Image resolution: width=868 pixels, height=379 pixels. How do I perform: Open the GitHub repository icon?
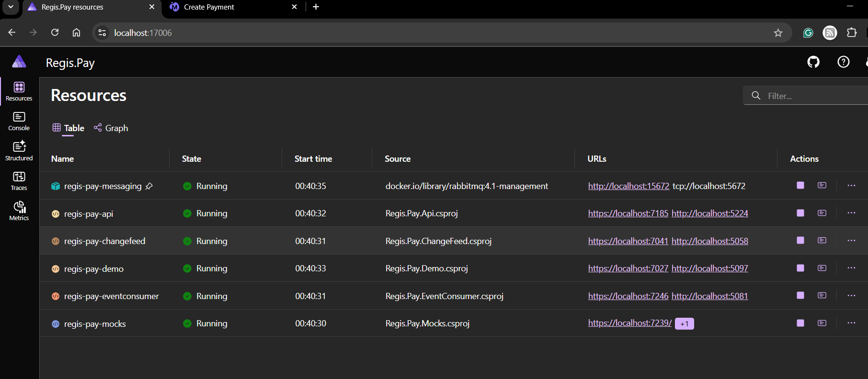(x=813, y=62)
